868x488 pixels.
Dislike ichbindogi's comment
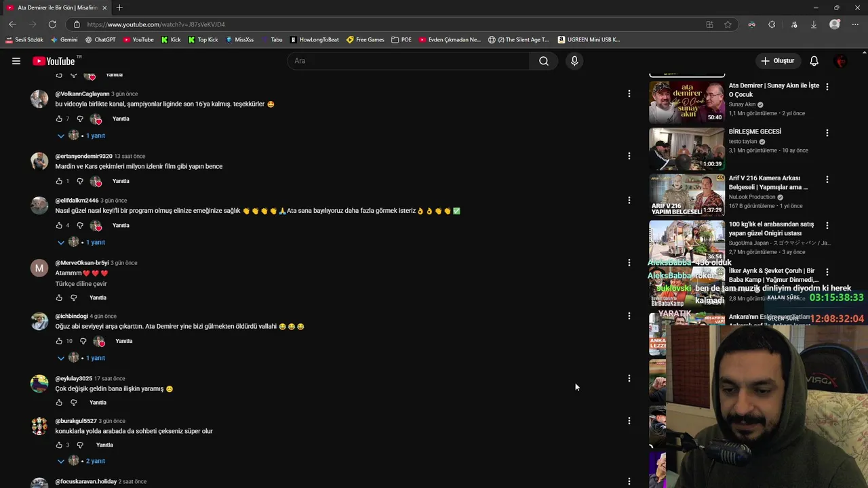(83, 341)
